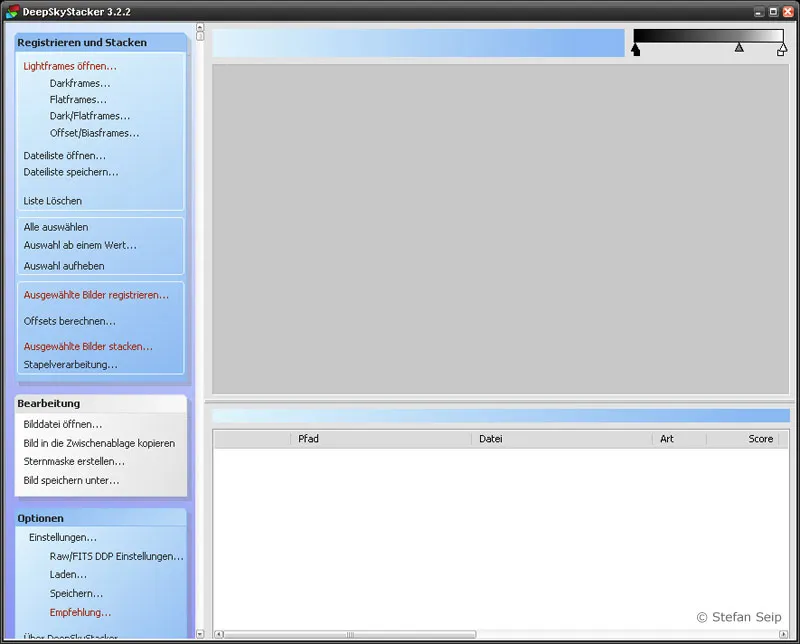
Task: Open an image file via Bilddatei öffnen
Action: pos(63,425)
